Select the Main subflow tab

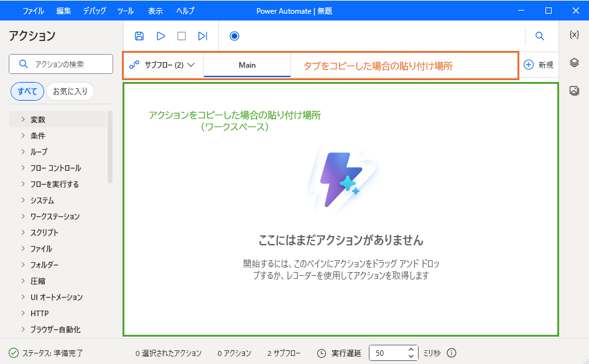pyautogui.click(x=247, y=65)
